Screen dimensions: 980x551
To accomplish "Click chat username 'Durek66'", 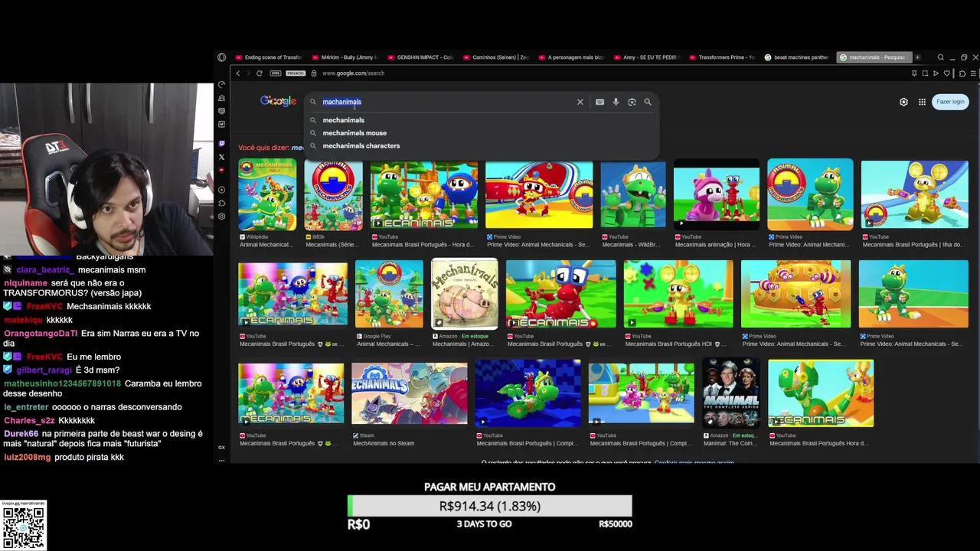I will click(x=21, y=434).
